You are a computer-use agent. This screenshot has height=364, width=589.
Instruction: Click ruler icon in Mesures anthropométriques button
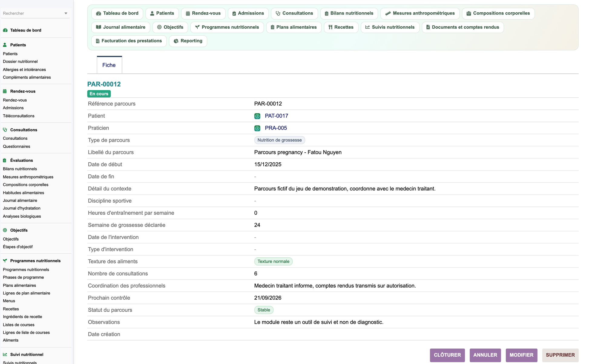(388, 13)
